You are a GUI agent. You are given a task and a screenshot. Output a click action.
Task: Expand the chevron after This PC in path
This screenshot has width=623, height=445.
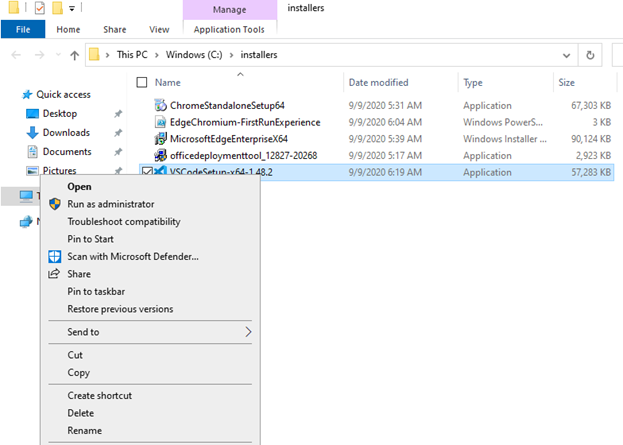click(157, 55)
